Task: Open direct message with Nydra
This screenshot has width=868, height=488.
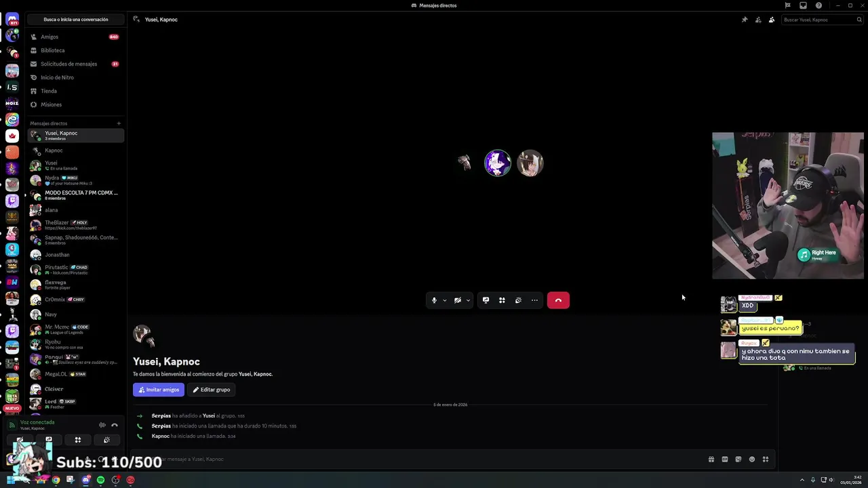Action: pos(75,180)
